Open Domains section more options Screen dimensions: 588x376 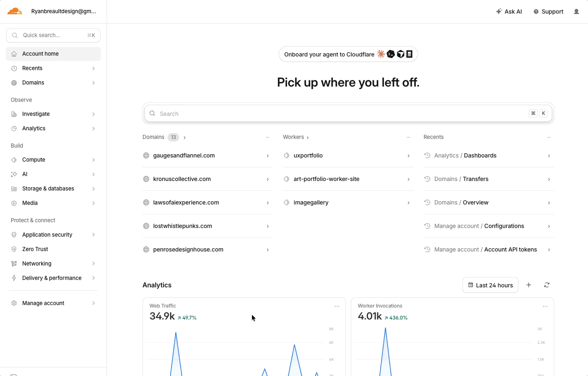pyautogui.click(x=268, y=137)
